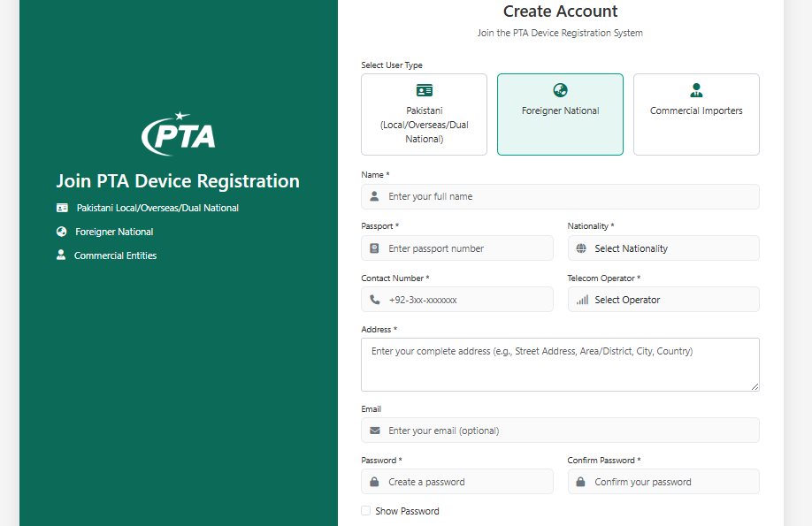Screen dimensions: 812x526
Task: Click the person icon beside Commercial Entities
Action: pyautogui.click(x=61, y=255)
